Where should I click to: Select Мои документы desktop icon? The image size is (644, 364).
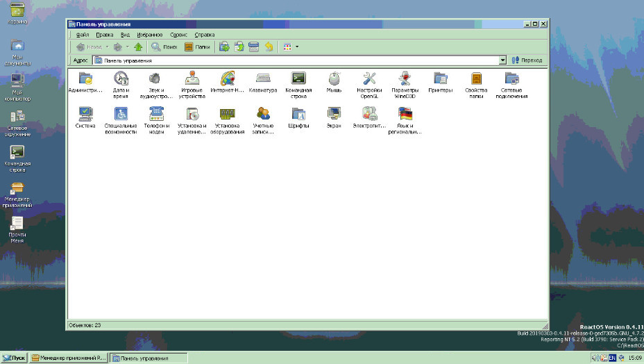coord(17,52)
